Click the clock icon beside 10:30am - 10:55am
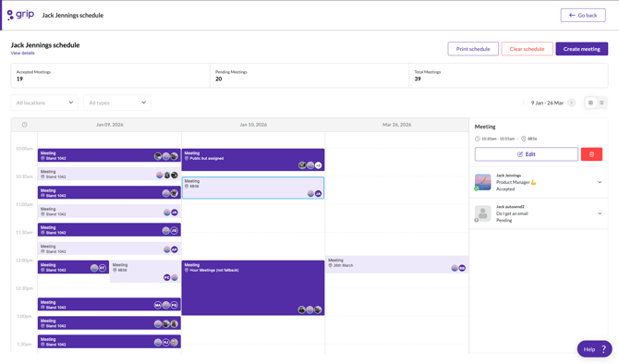The image size is (619, 364). [478, 139]
